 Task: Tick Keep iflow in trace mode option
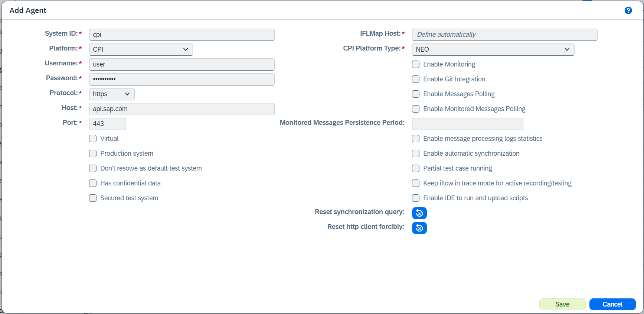416,183
